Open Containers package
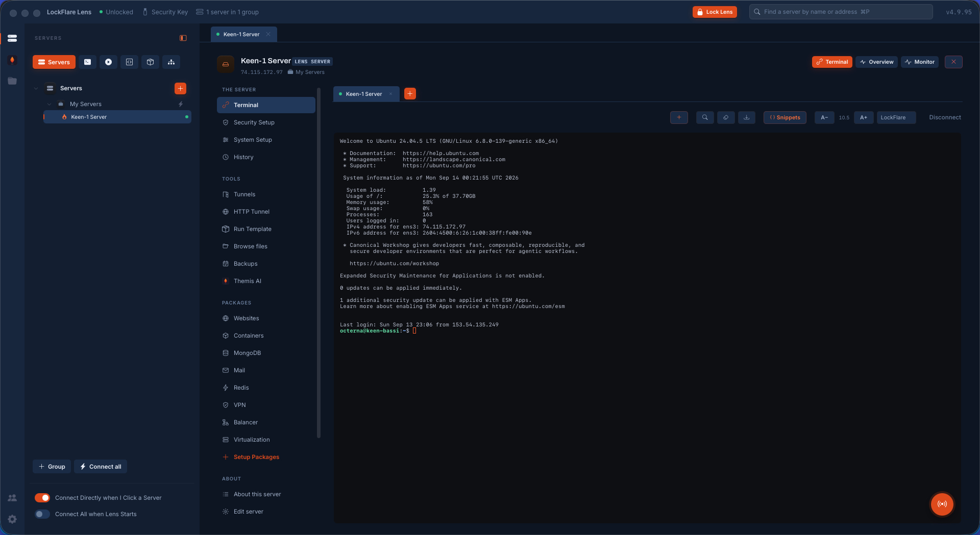980x535 pixels. click(x=266, y=336)
